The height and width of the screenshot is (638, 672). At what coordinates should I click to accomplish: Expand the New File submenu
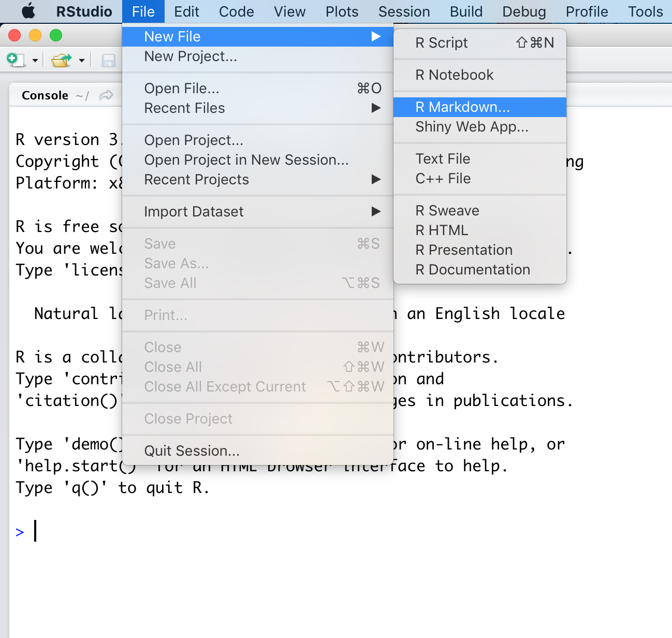pos(258,36)
